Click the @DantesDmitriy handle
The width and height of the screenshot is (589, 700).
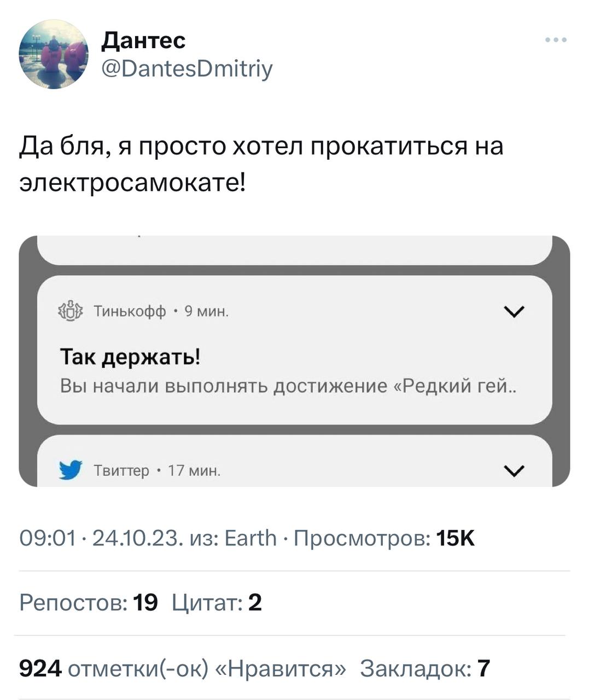coord(186,69)
